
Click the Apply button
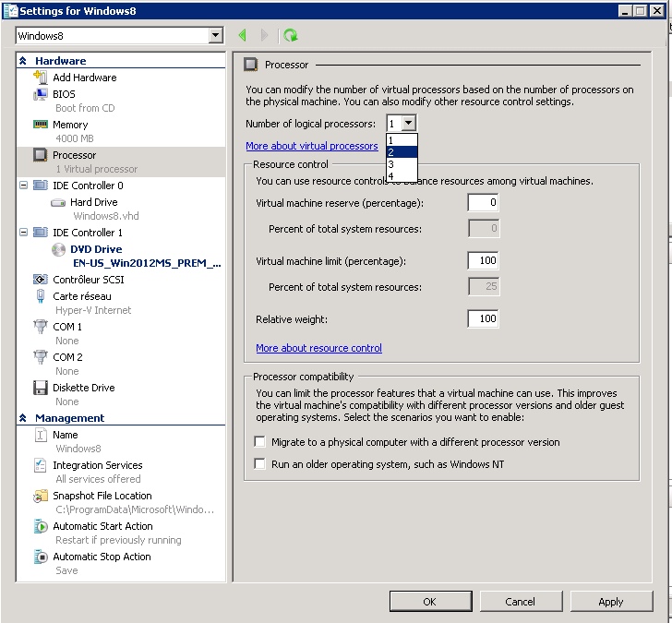tap(611, 602)
